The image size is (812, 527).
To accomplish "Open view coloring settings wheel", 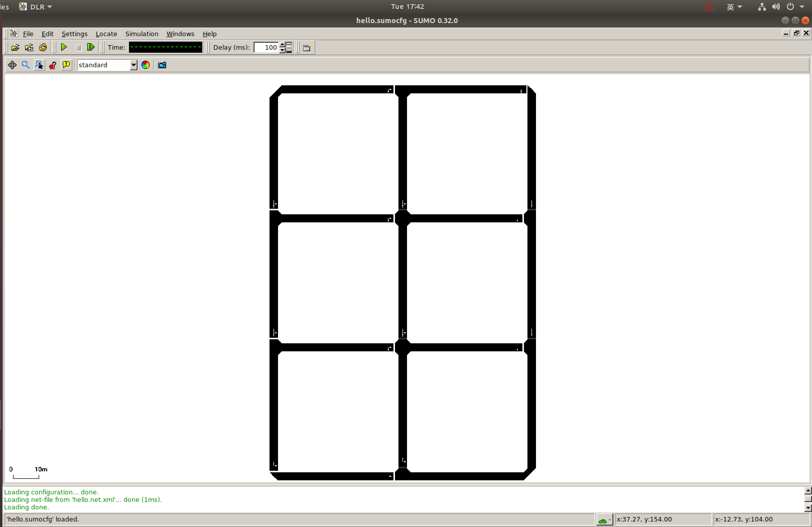I will [x=146, y=65].
